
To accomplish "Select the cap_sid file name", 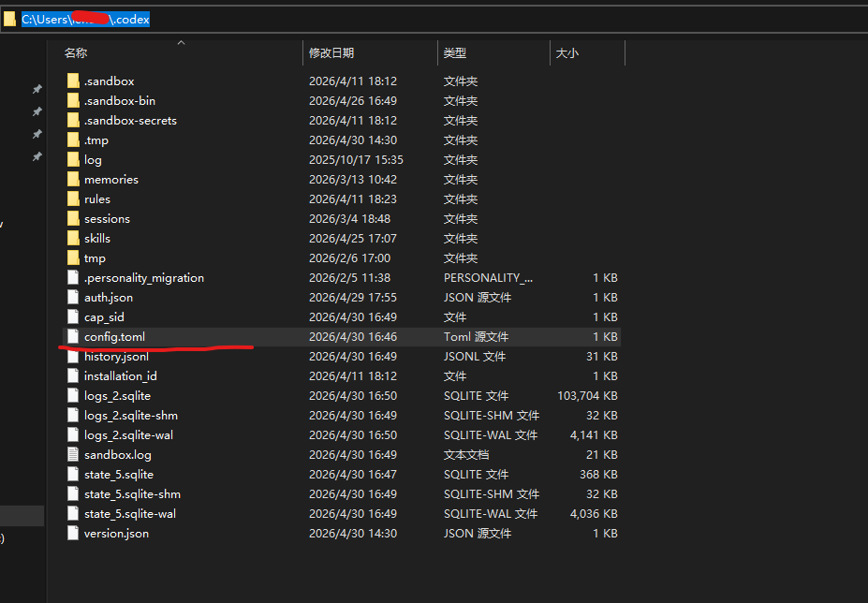I will pyautogui.click(x=104, y=317).
